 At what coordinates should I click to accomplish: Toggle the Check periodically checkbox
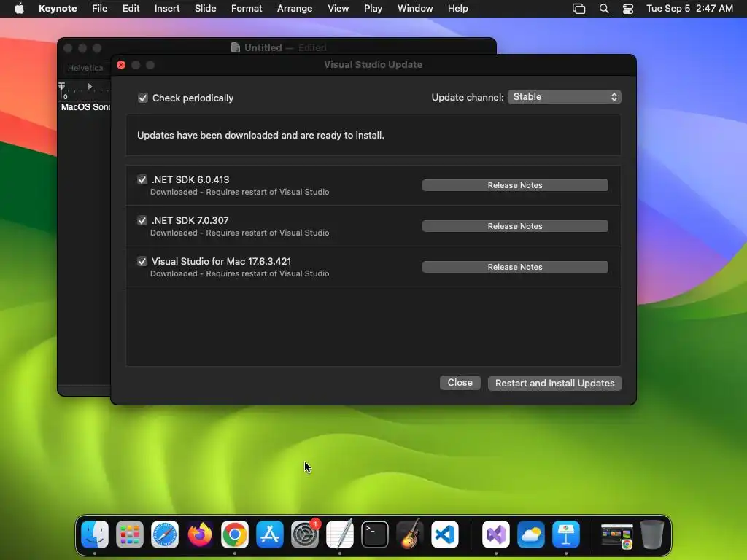pyautogui.click(x=142, y=98)
